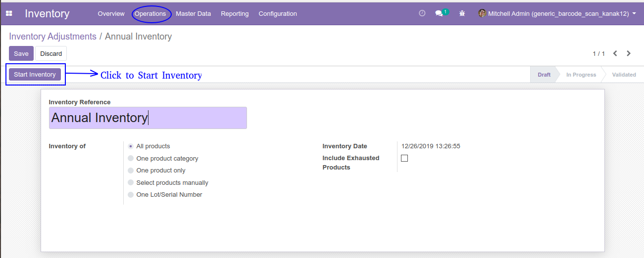Viewport: 644px width, 258px height.
Task: Click the Include Exhausted Products label
Action: [x=351, y=163]
